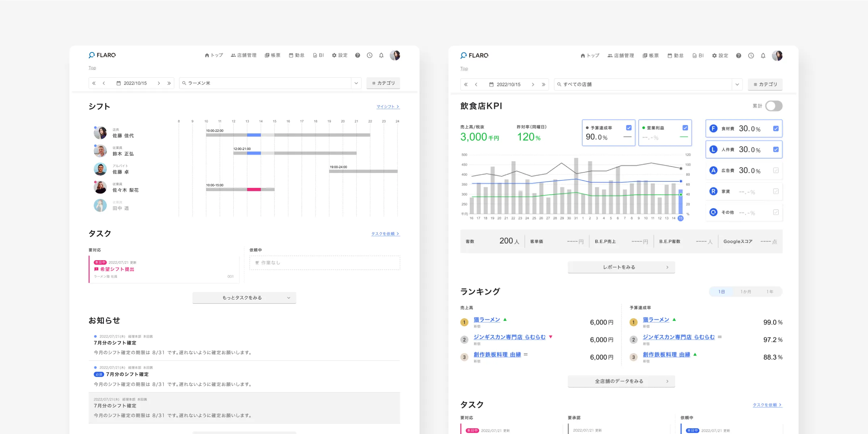This screenshot has width=868, height=434.
Task: Uncheck the 予算達成率 checkbox
Action: point(629,128)
